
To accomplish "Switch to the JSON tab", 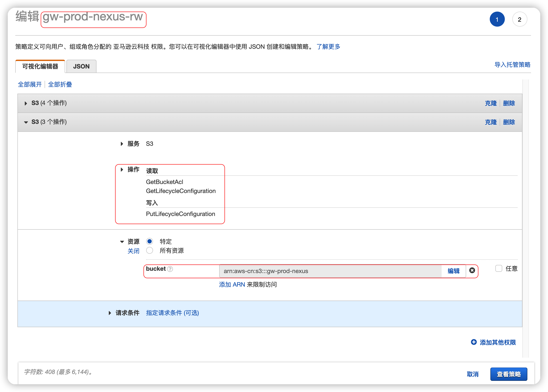I will point(81,66).
